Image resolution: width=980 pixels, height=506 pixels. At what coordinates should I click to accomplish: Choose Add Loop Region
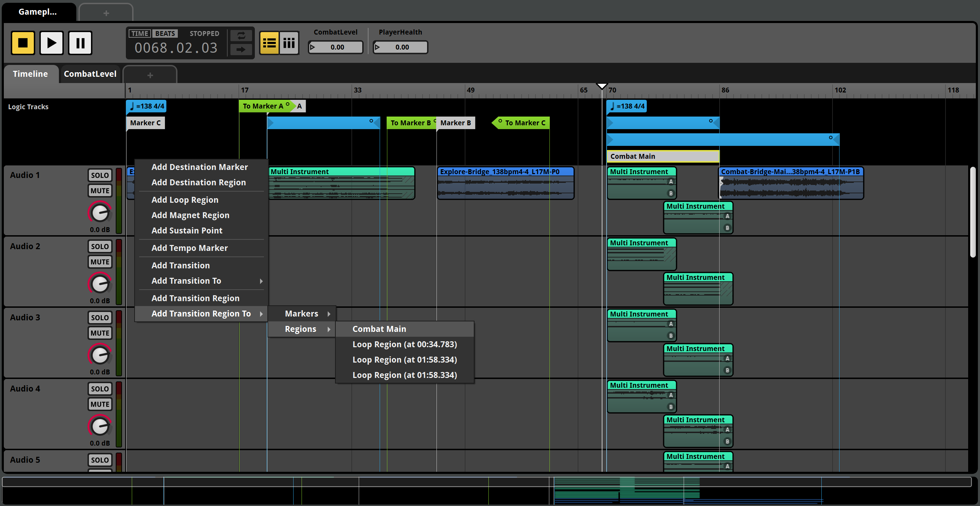coord(202,200)
